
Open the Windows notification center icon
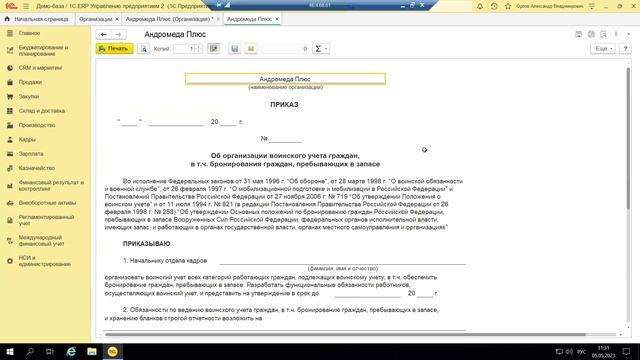point(627,351)
